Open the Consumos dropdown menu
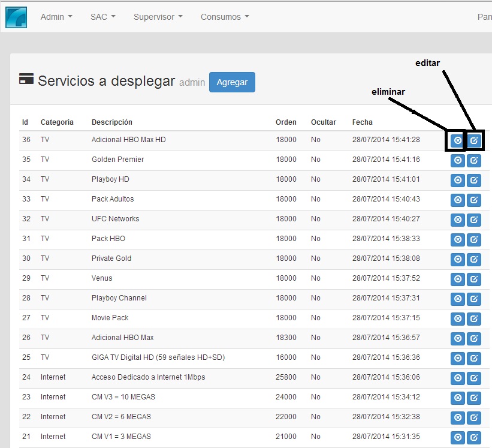 point(224,17)
